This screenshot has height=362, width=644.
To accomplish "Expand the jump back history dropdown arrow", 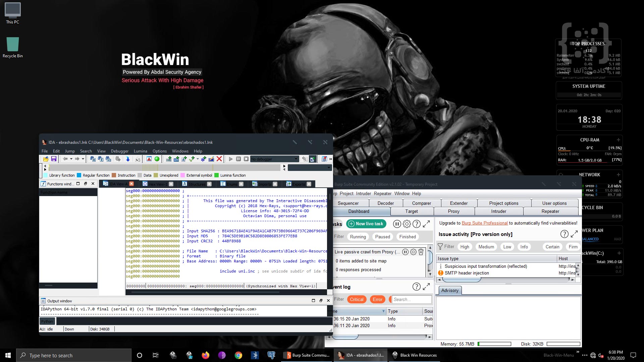I will [71, 159].
